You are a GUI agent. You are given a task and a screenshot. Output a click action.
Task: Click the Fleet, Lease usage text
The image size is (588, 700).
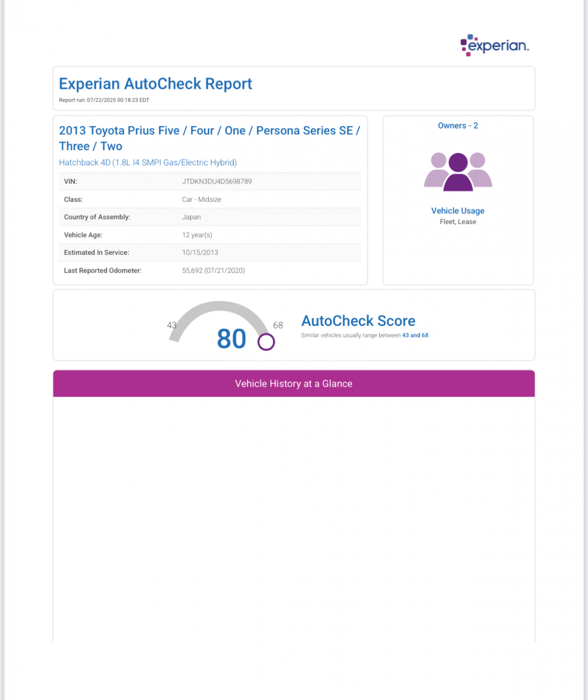coord(458,222)
